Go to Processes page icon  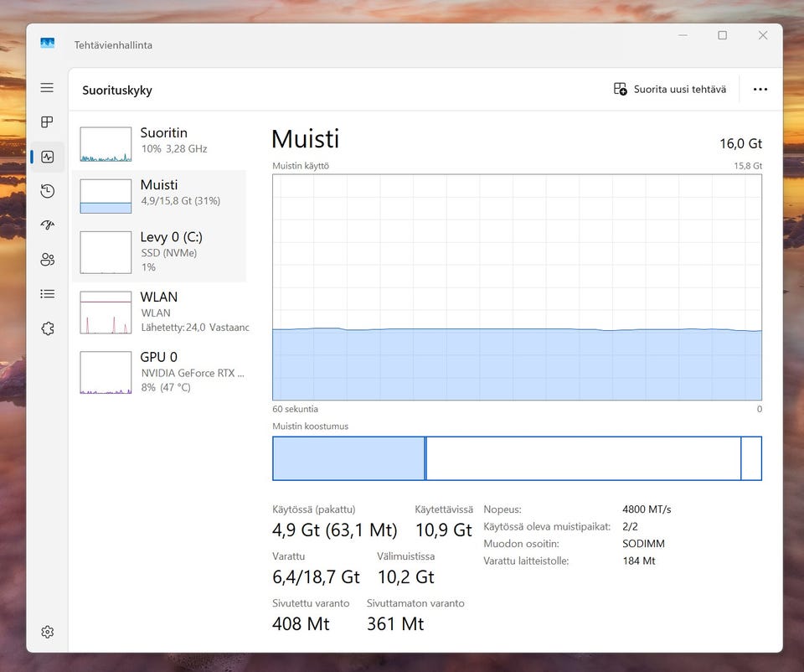[x=47, y=122]
